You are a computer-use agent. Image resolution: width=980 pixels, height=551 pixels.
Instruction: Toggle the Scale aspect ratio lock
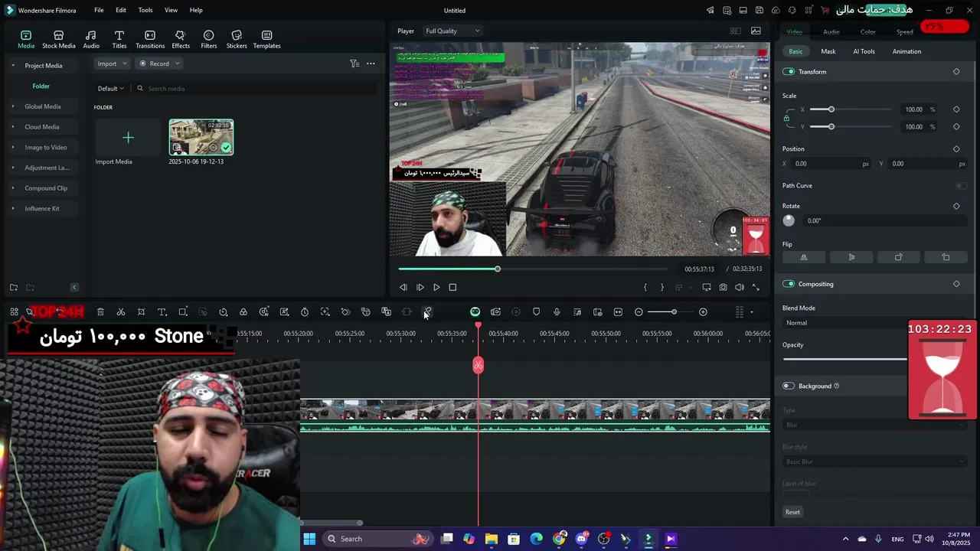point(786,118)
